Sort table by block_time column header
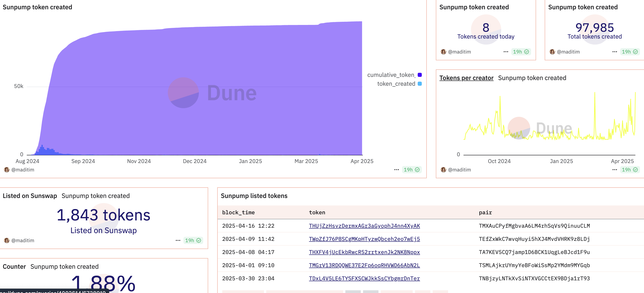 (x=238, y=212)
